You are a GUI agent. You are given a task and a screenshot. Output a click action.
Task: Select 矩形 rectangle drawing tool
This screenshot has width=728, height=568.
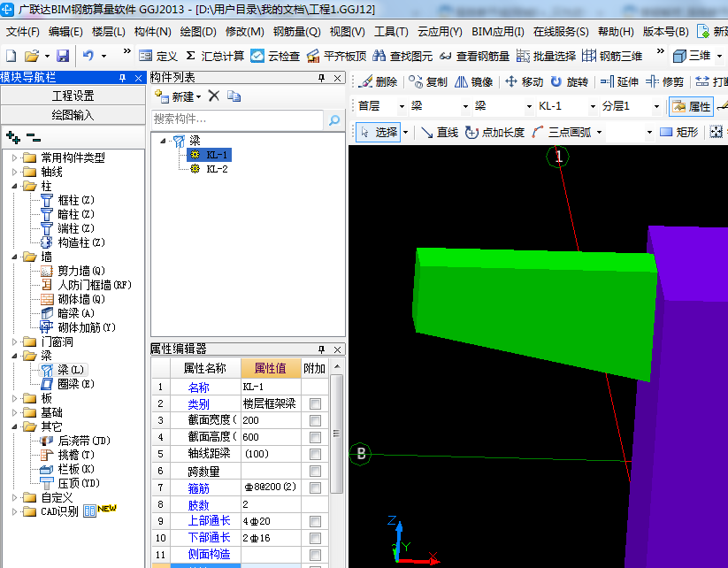click(679, 133)
